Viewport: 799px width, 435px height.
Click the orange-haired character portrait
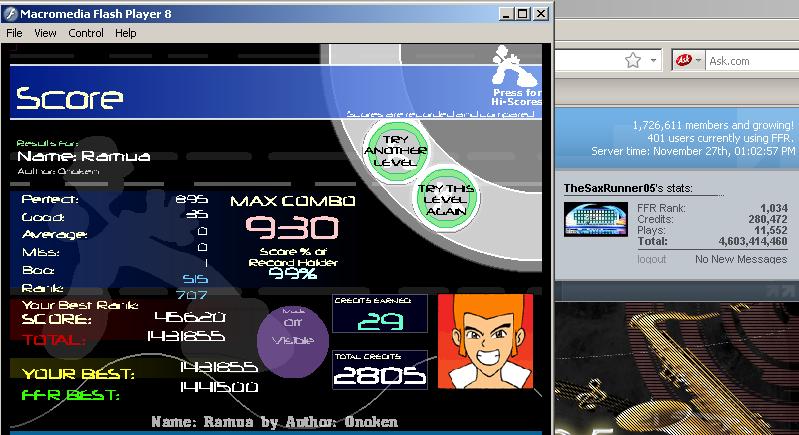pyautogui.click(x=485, y=341)
